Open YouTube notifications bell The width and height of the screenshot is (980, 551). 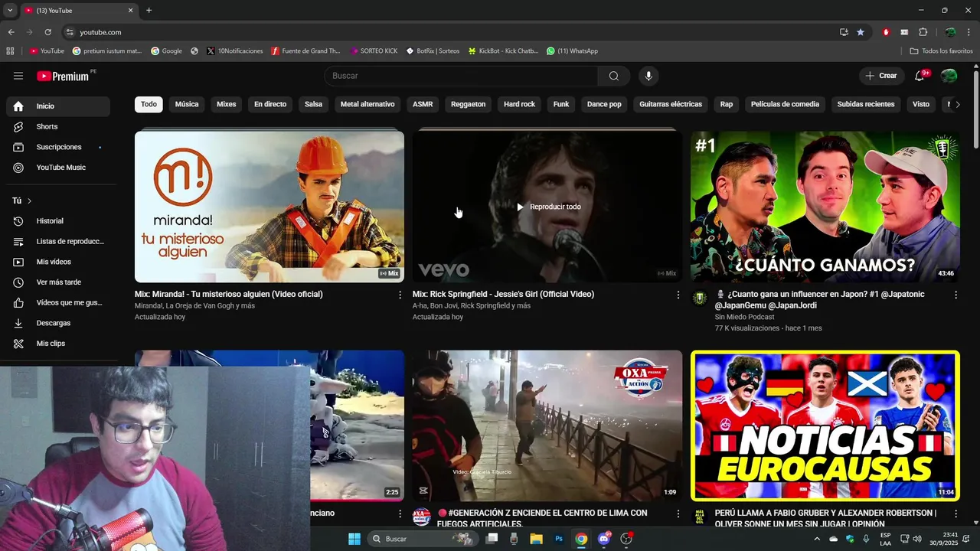[x=920, y=76]
